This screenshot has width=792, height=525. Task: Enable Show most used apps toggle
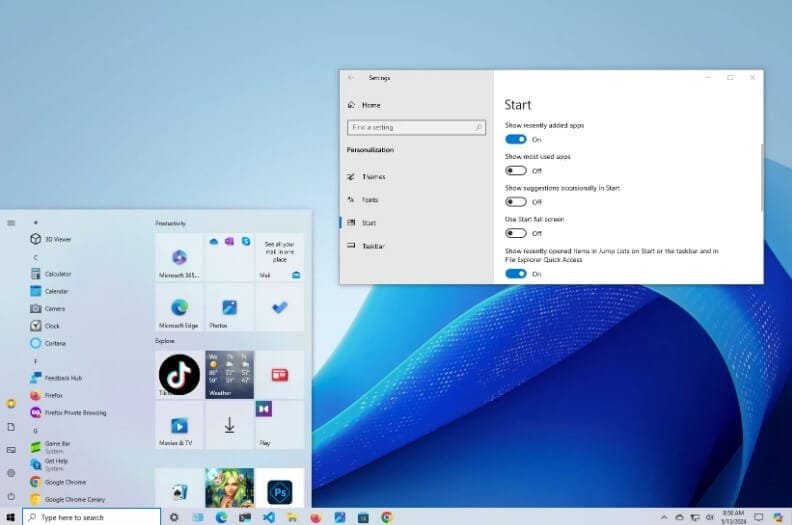tap(516, 171)
